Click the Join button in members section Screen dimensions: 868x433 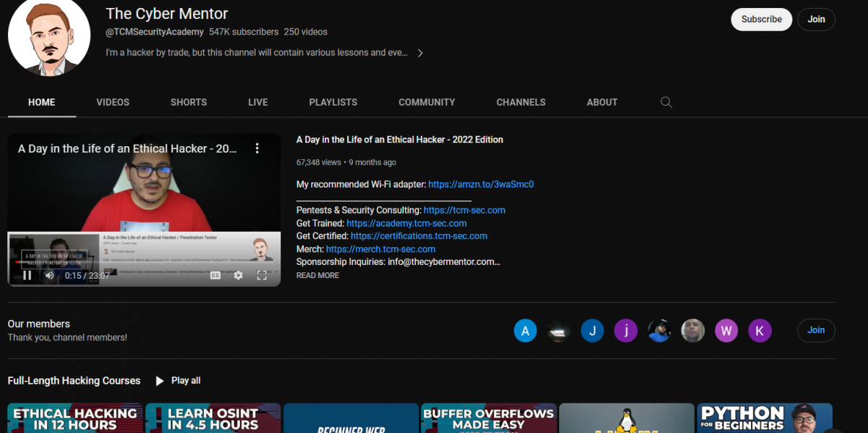(816, 330)
